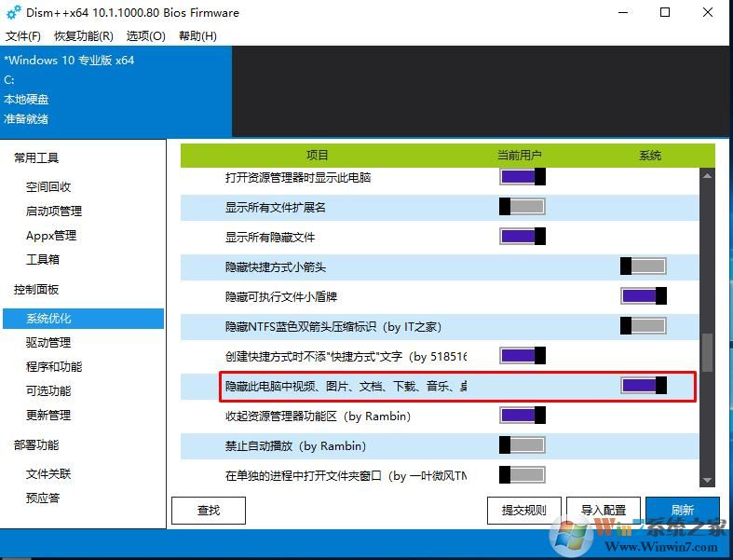Minimize the Dism++ window

(x=623, y=13)
